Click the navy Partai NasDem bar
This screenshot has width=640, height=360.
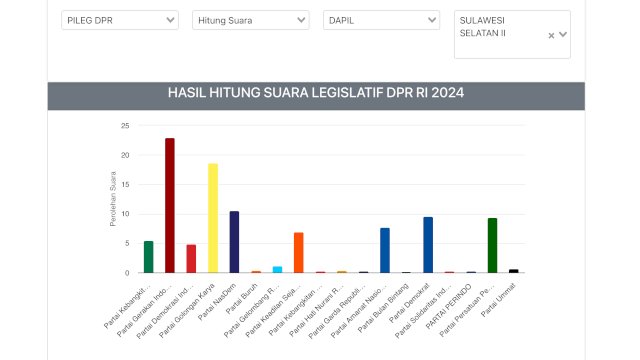pos(234,242)
